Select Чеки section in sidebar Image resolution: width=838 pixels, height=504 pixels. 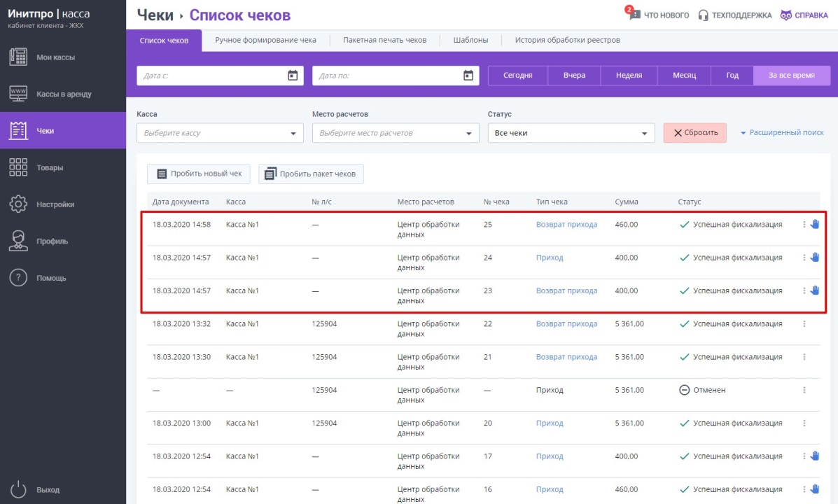(63, 130)
